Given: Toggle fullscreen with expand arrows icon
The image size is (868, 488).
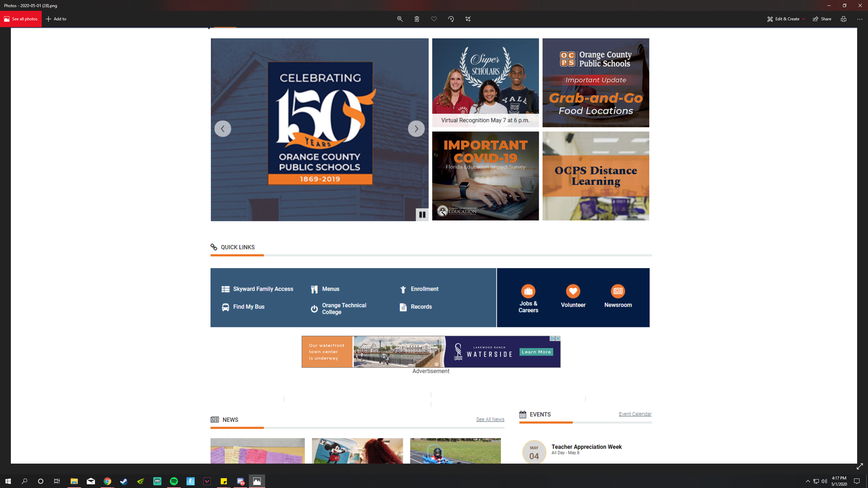Looking at the screenshot, I should (x=860, y=467).
